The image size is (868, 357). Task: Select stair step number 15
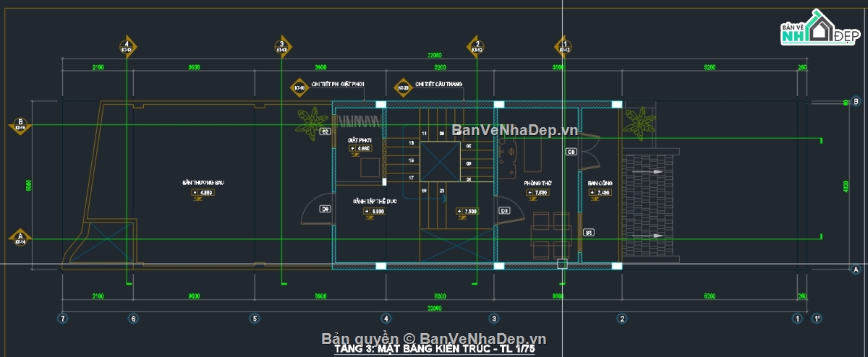pos(412,160)
